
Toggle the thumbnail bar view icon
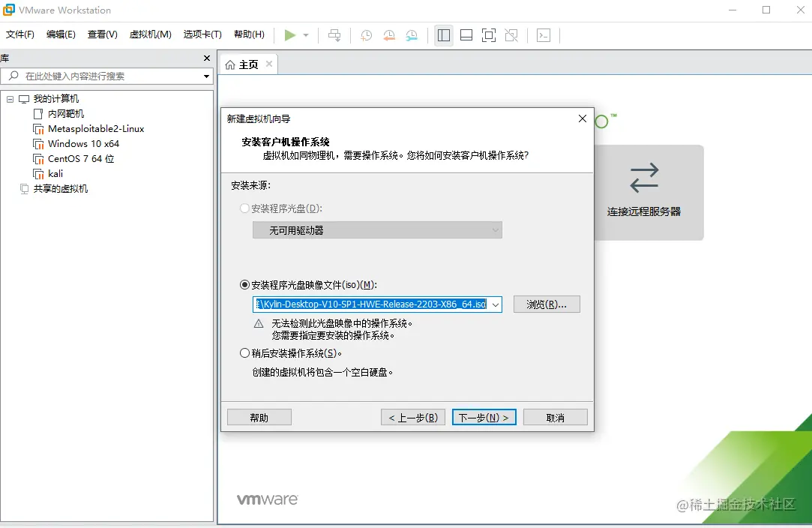[466, 35]
